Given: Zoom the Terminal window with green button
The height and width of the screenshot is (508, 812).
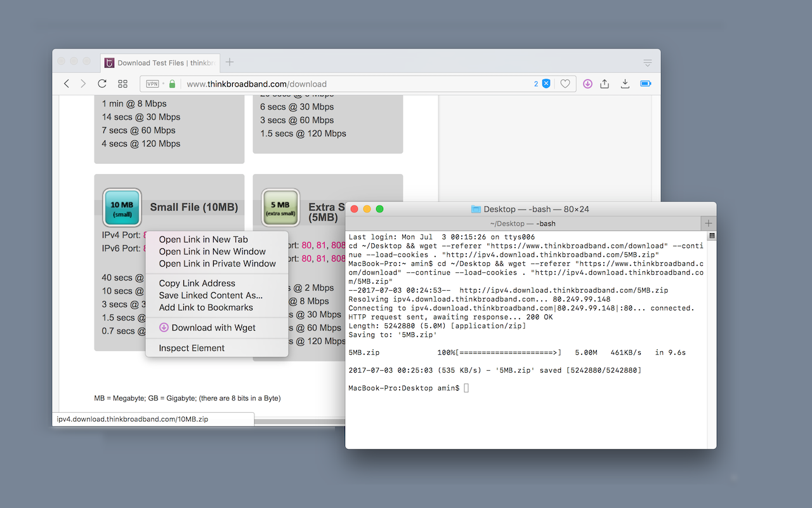Looking at the screenshot, I should click(380, 209).
